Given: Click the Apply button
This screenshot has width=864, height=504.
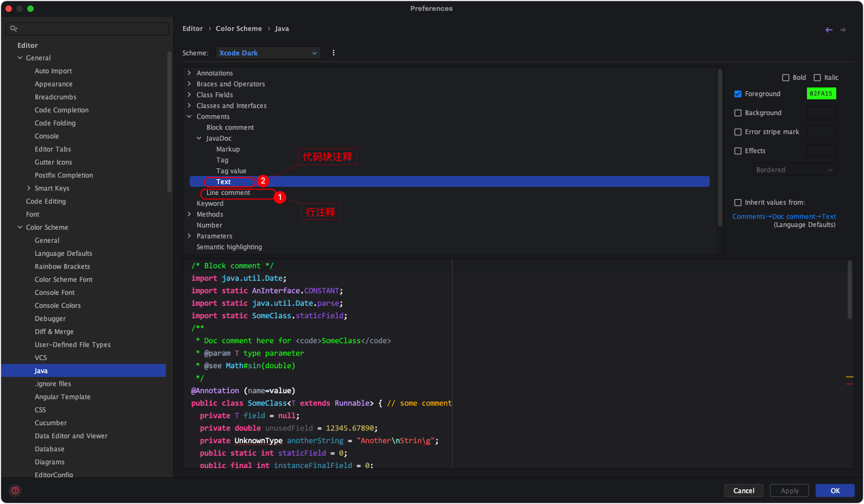Looking at the screenshot, I should [790, 490].
